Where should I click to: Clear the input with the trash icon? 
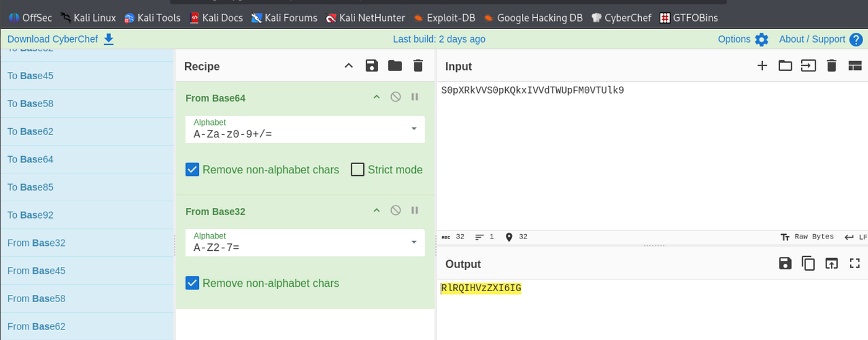[x=832, y=66]
